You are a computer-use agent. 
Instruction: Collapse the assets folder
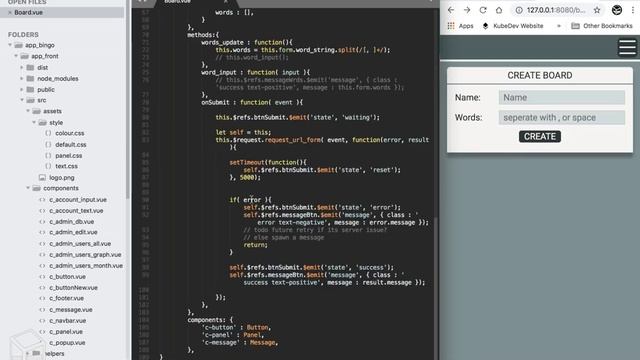coord(28,111)
